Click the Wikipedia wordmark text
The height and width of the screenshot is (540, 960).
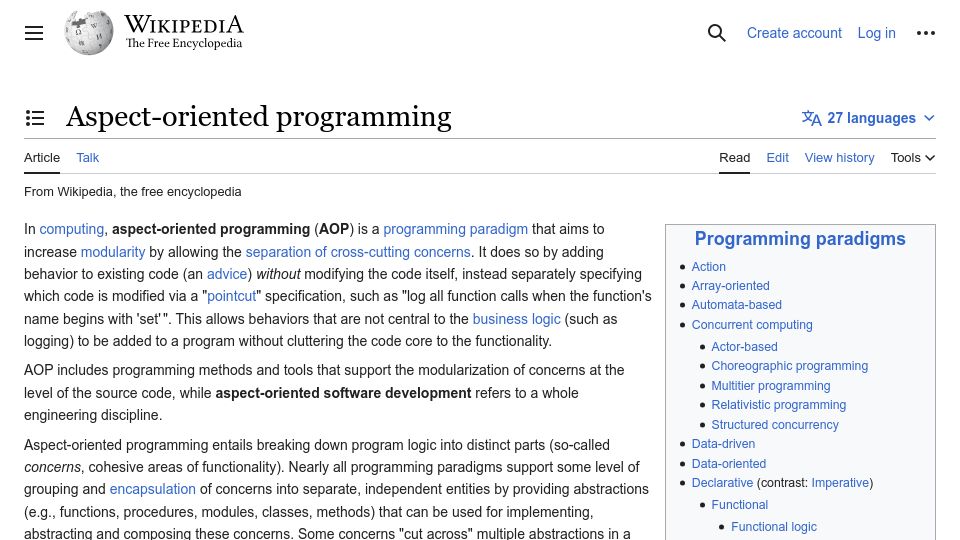point(184,25)
